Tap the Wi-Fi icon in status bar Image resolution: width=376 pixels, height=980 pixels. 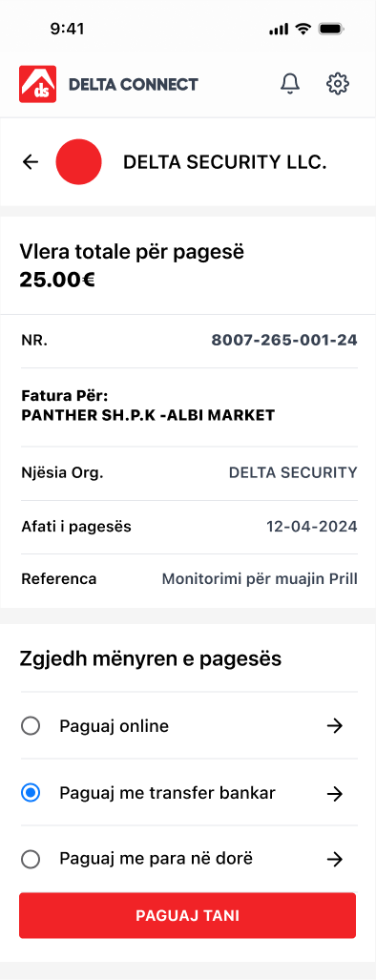point(303,29)
